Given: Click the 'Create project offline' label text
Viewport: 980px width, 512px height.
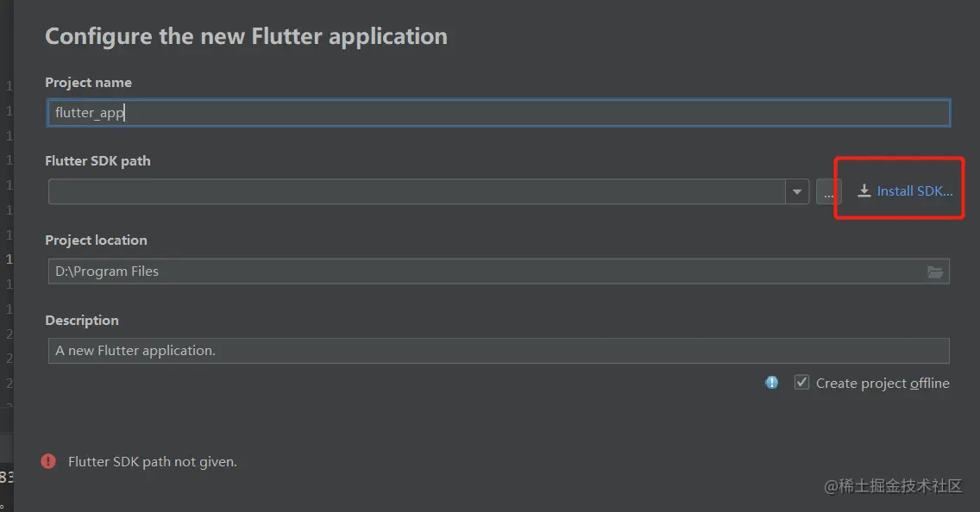Looking at the screenshot, I should pos(883,384).
